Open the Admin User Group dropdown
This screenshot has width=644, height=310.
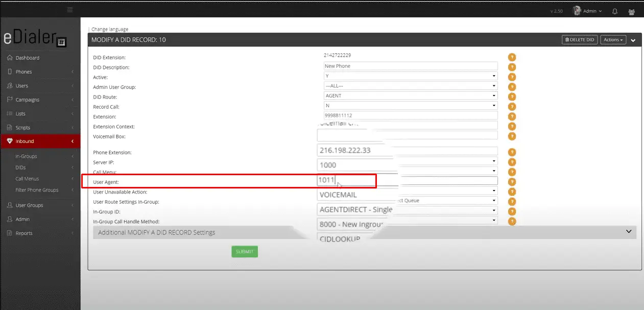[x=411, y=86]
